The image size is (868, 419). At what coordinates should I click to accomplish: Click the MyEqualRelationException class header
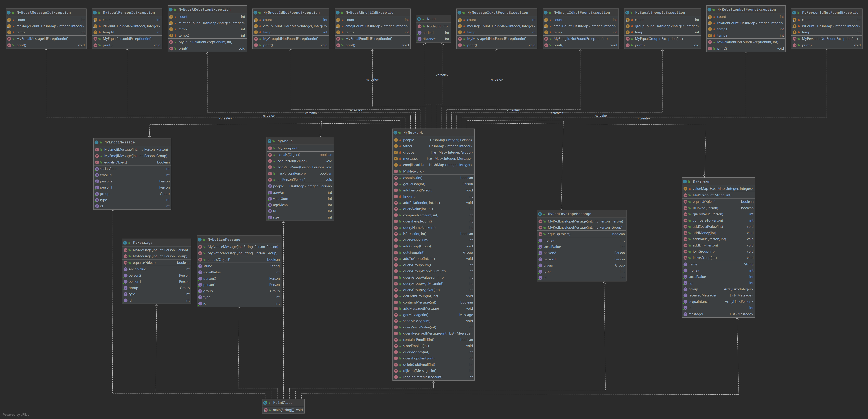click(x=204, y=9)
